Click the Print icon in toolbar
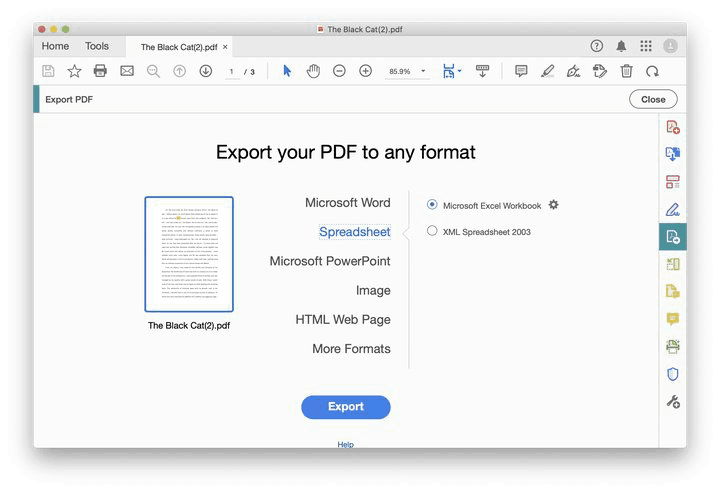 (x=100, y=71)
